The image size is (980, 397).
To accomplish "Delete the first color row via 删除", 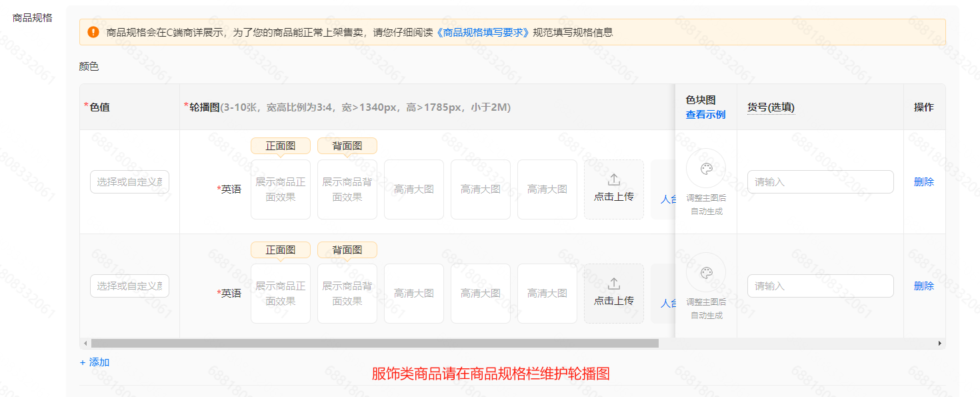I will 923,181.
